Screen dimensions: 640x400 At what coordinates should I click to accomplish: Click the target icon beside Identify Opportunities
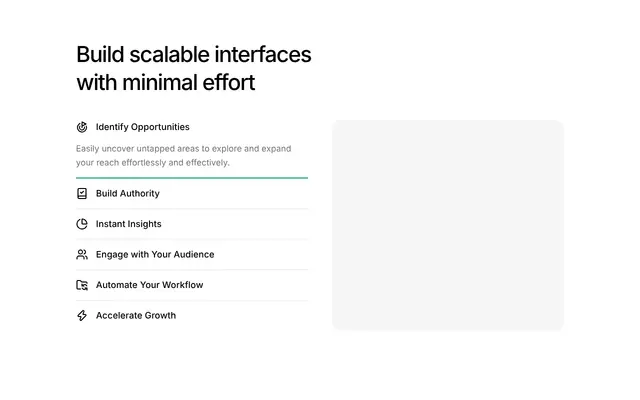pos(82,127)
